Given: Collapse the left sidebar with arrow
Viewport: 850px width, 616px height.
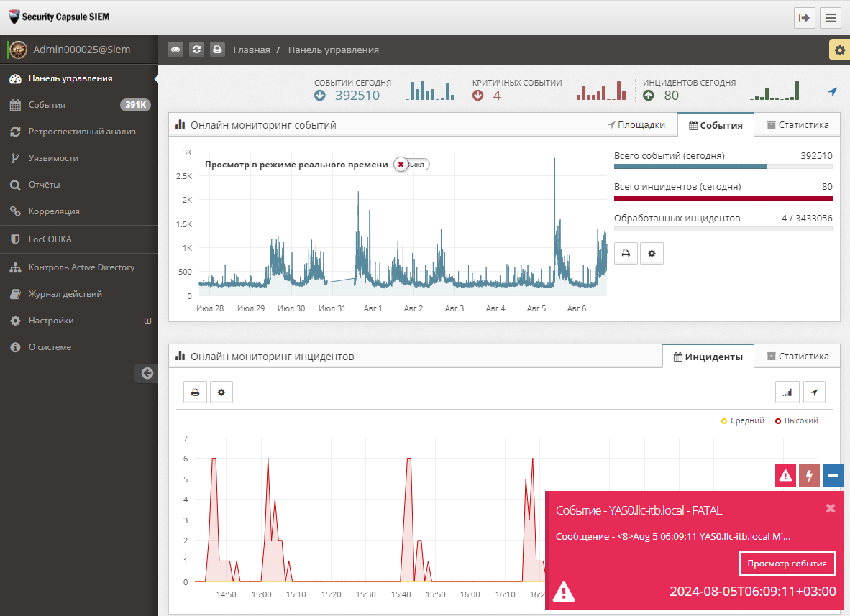Looking at the screenshot, I should coord(147,373).
